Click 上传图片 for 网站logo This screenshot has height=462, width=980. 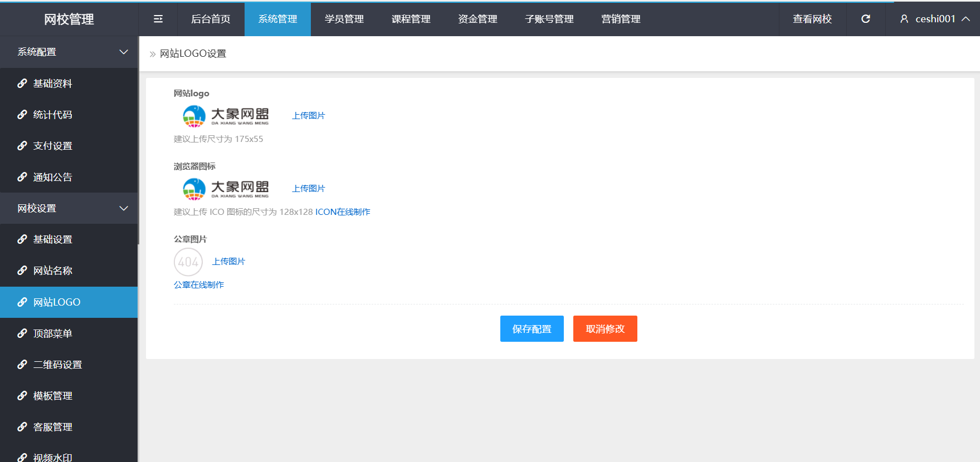[309, 116]
